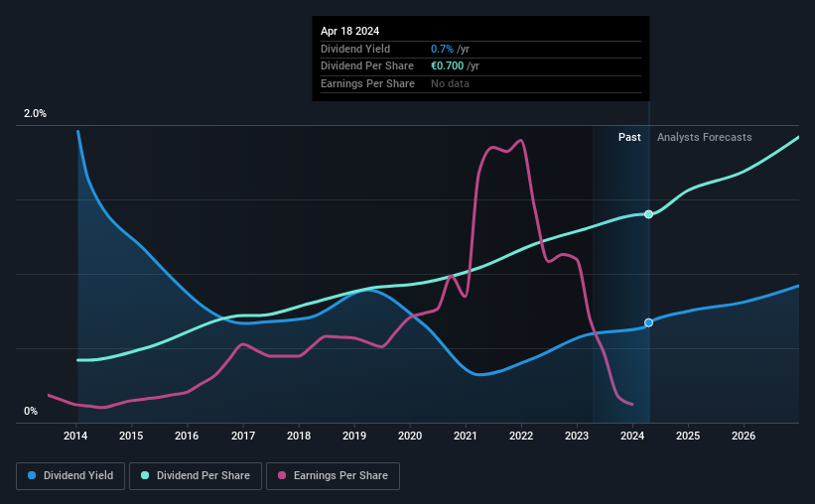
Task: Click the 2024 year axis label
Action: [632, 436]
